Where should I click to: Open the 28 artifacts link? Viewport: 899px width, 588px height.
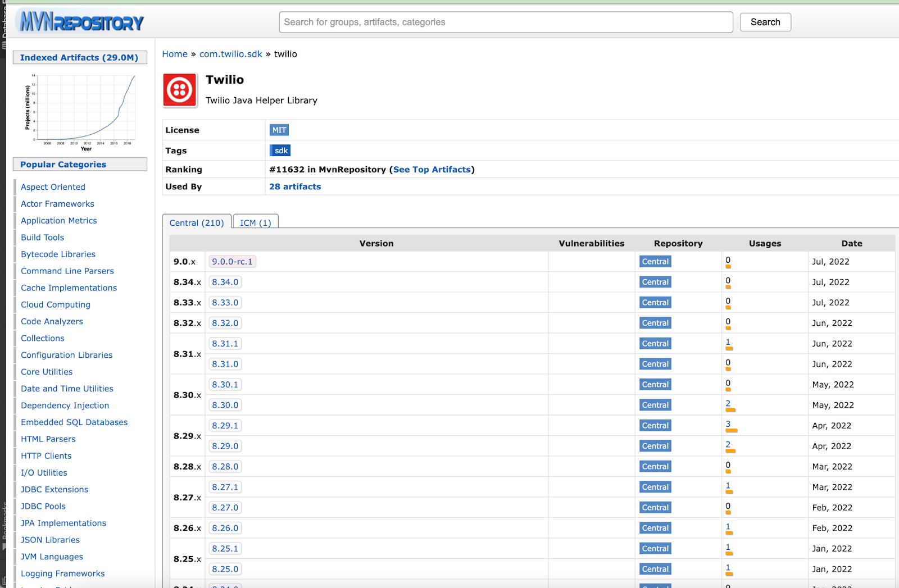(295, 186)
